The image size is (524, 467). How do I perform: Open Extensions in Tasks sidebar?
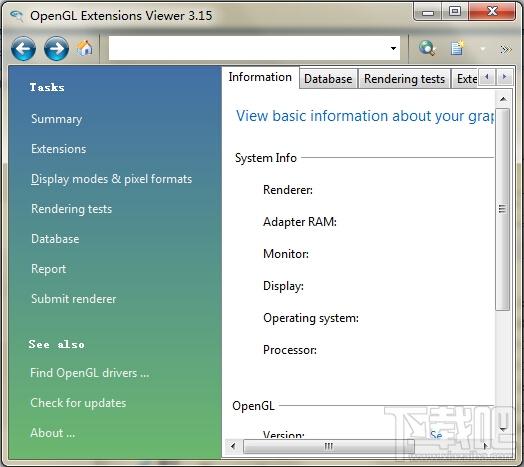coord(58,149)
